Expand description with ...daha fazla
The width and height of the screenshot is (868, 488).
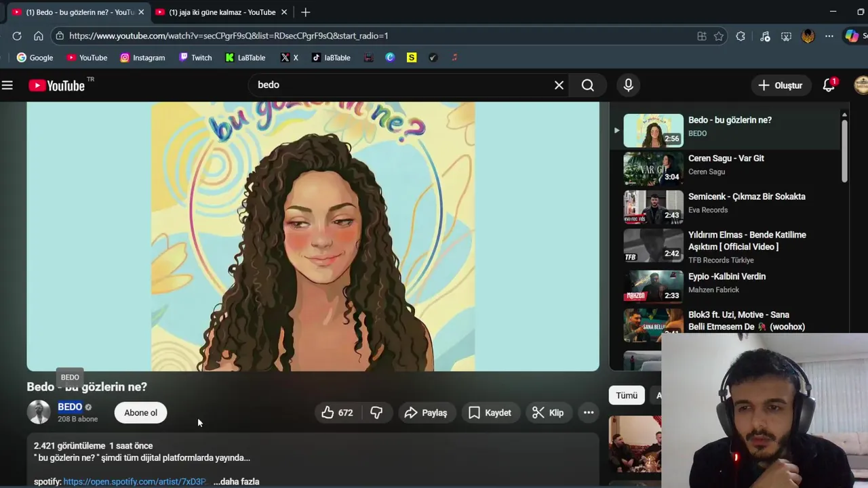[236, 481]
